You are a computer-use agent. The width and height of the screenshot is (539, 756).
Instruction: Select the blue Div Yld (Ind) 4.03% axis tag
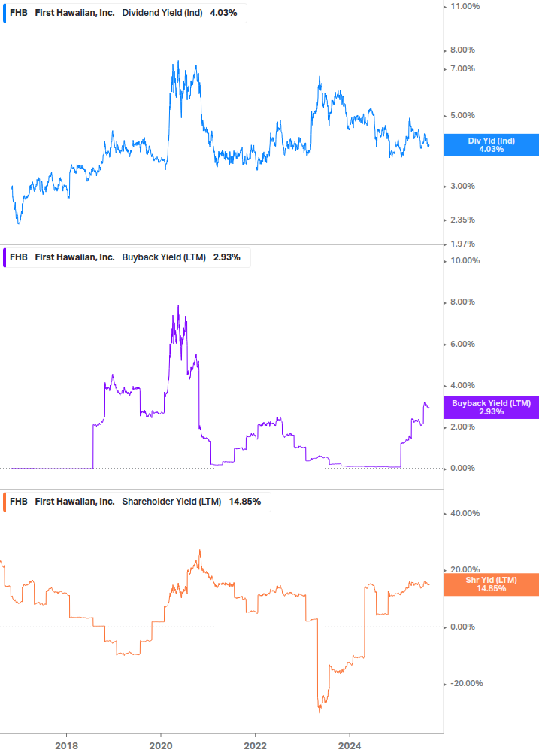point(492,145)
